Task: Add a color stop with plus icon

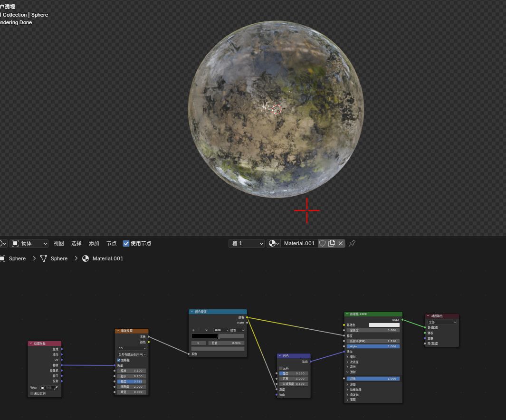Action: click(193, 330)
